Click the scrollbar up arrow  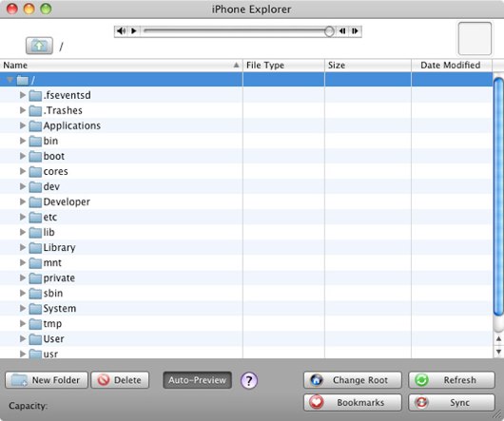point(498,338)
